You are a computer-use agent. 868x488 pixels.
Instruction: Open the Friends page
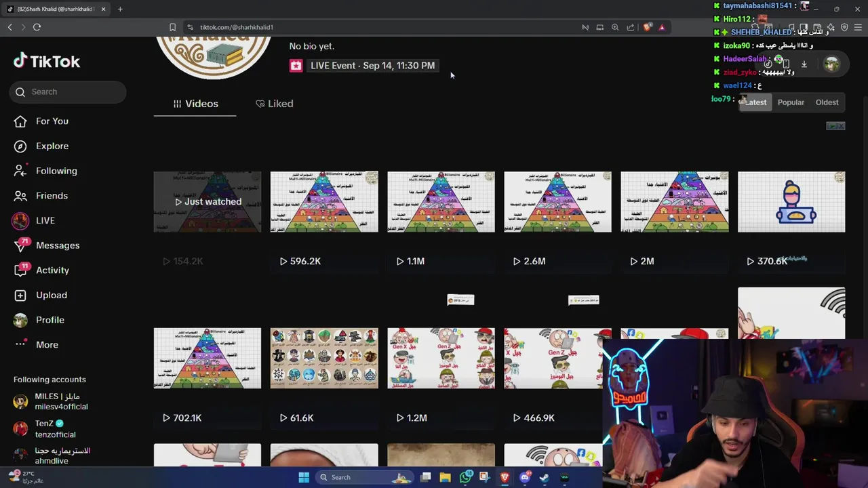point(42,195)
